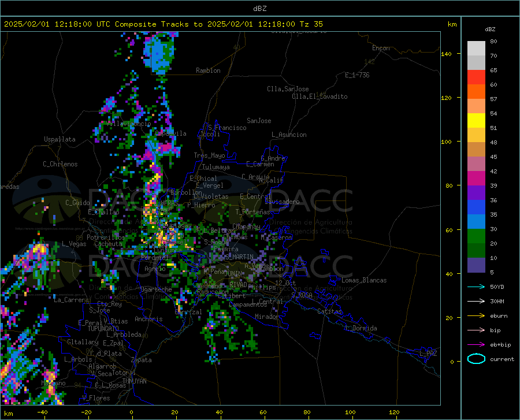The height and width of the screenshot is (420, 520).
Task: Click the 'L_Dormida' map label
Action: pyautogui.click(x=361, y=328)
